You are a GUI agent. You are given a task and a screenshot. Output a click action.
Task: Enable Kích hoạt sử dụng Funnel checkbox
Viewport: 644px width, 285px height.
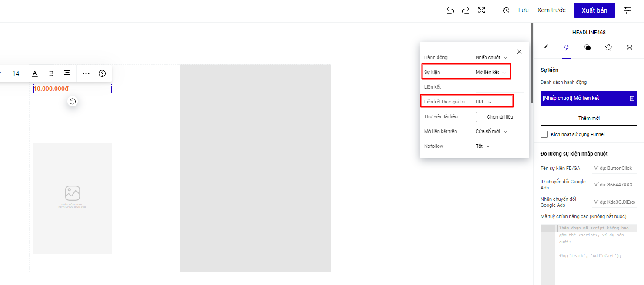(x=544, y=134)
